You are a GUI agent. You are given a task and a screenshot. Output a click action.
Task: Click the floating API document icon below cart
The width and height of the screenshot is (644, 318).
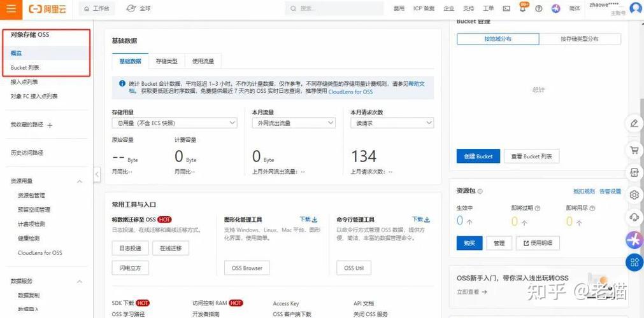click(634, 172)
